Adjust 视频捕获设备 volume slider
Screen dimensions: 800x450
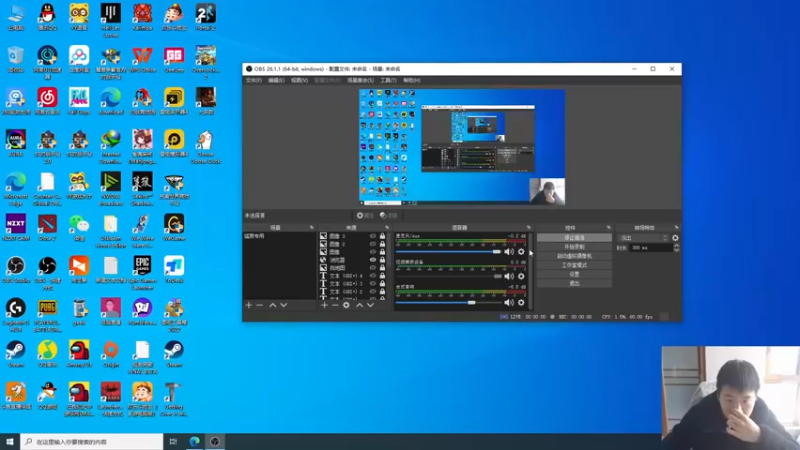point(448,277)
